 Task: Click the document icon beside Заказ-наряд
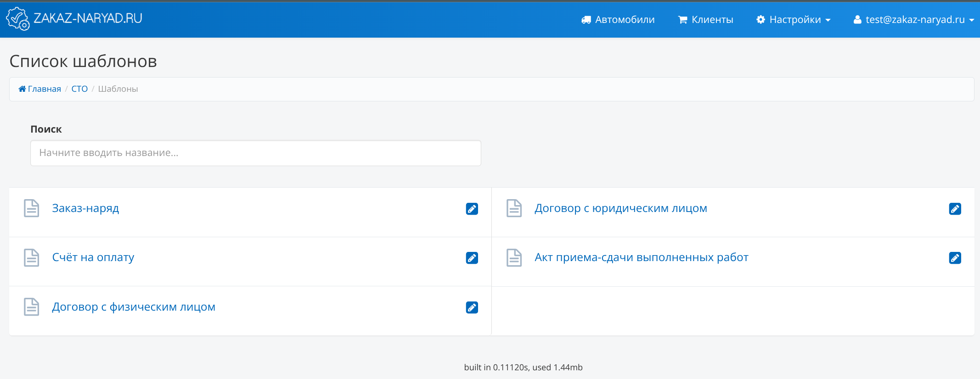coord(31,208)
